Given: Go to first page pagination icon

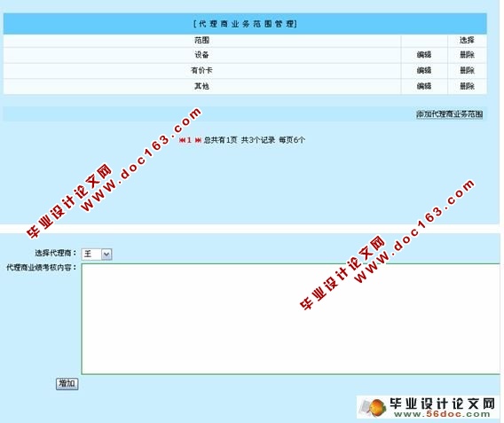Looking at the screenshot, I should (x=182, y=140).
